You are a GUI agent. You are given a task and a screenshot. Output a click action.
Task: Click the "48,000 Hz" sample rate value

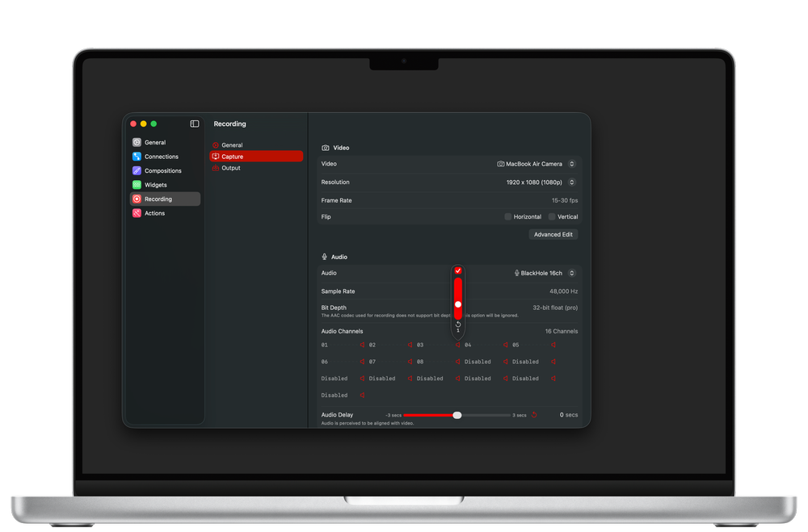tap(564, 291)
